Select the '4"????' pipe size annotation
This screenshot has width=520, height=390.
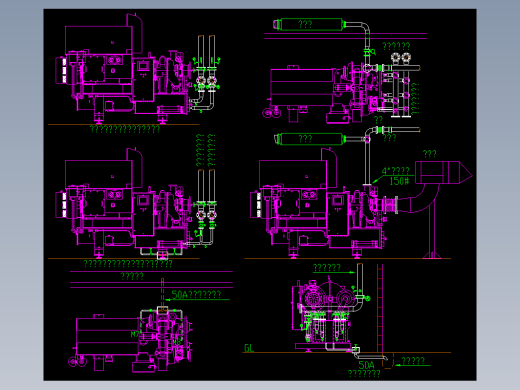pyautogui.click(x=396, y=171)
